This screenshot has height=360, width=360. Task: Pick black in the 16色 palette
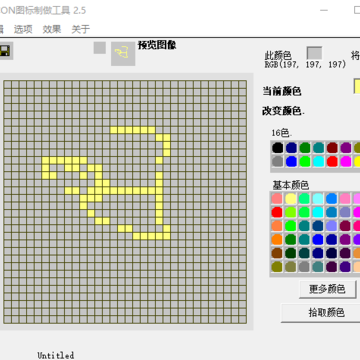277,147
